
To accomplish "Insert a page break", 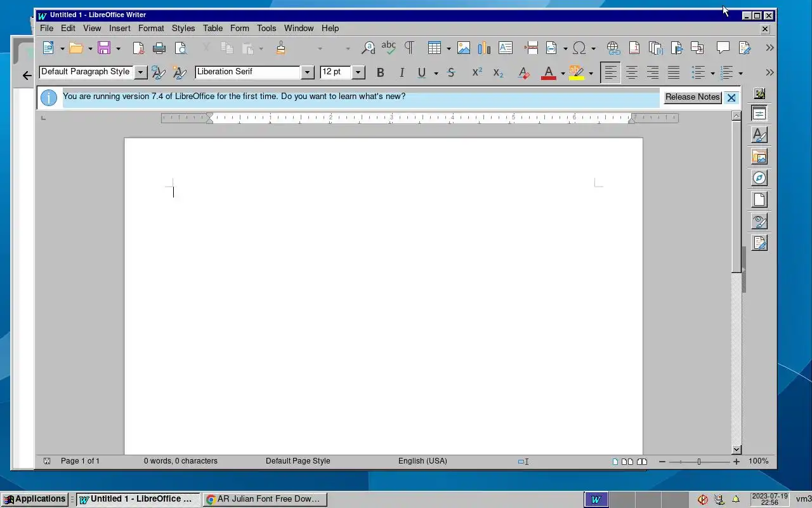I will click(x=532, y=48).
